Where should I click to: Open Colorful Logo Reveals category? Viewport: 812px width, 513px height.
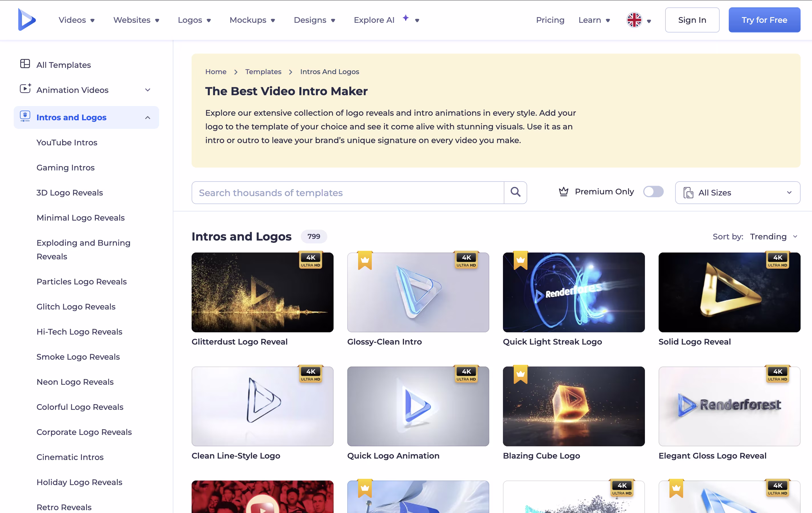tap(80, 407)
